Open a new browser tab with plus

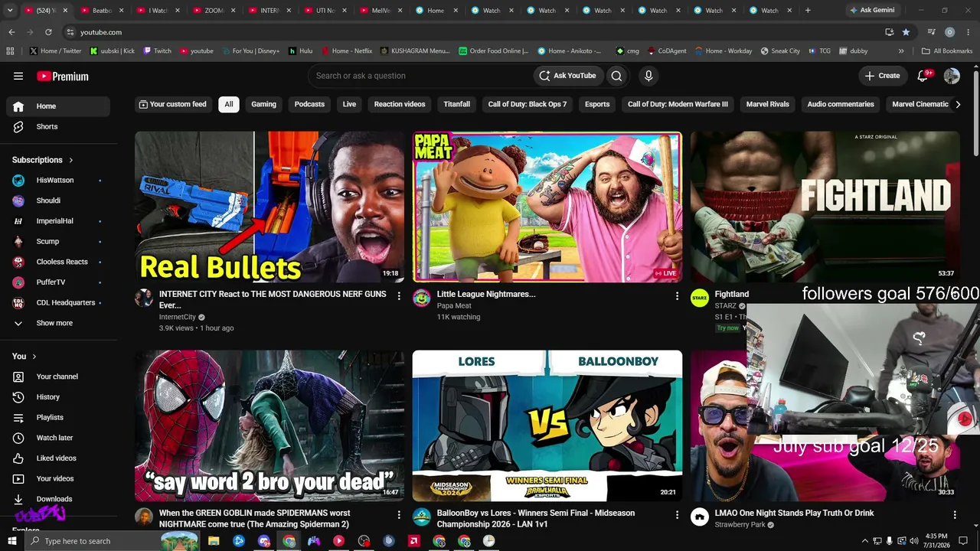[808, 11]
